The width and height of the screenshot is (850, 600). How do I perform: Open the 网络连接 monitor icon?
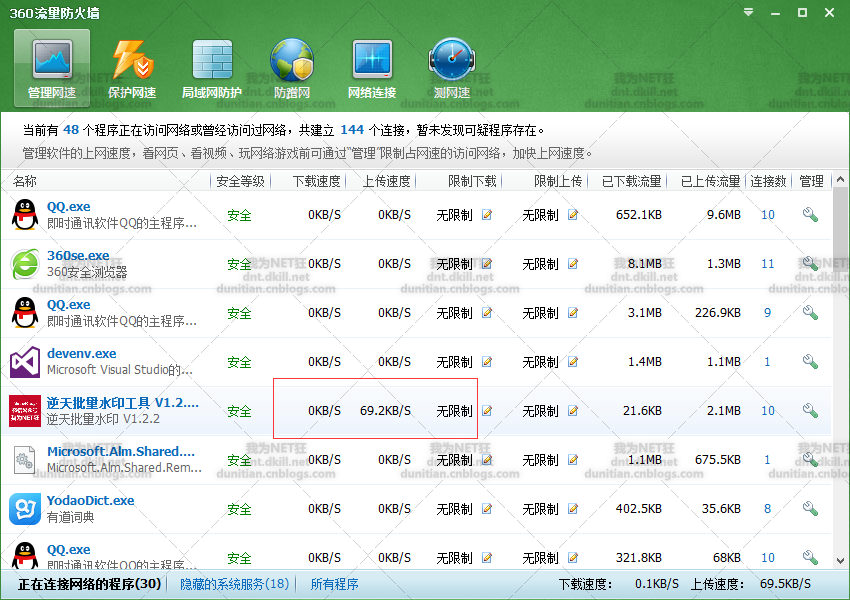(372, 60)
